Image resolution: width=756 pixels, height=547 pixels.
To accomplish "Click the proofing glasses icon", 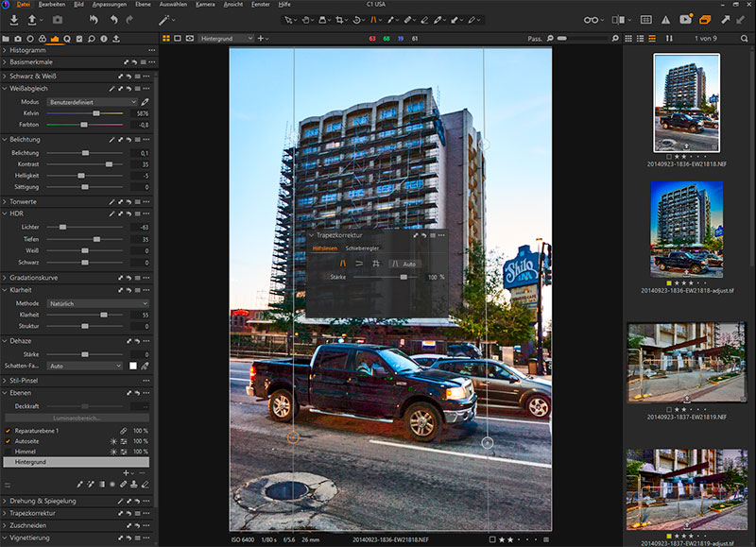I will [x=591, y=20].
